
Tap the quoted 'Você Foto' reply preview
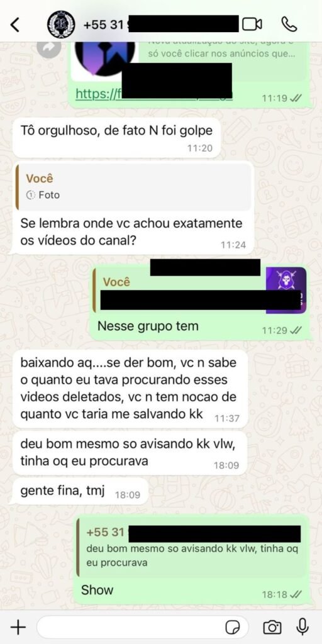click(133, 187)
